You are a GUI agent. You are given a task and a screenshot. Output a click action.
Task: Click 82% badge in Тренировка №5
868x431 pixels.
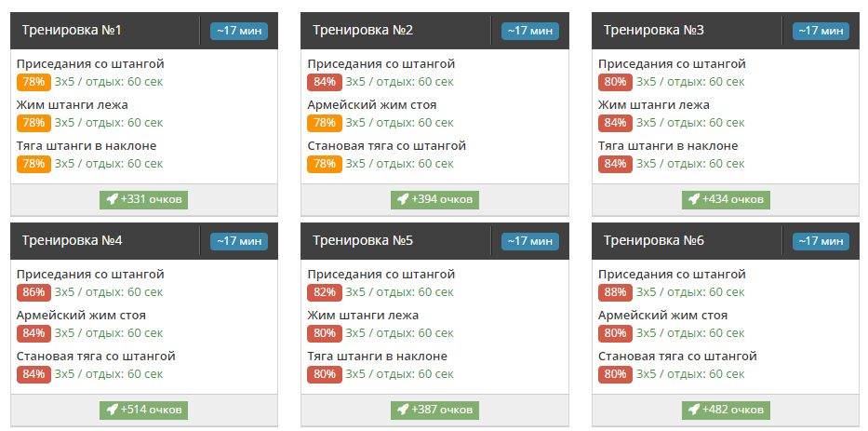(325, 292)
